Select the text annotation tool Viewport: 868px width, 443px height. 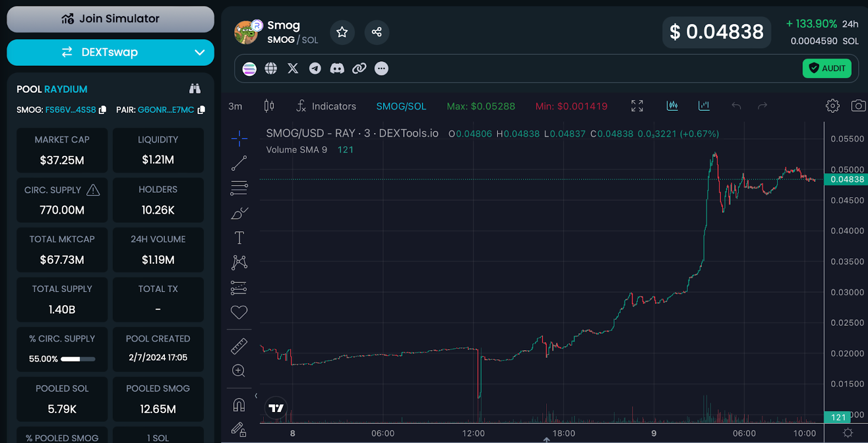(239, 238)
